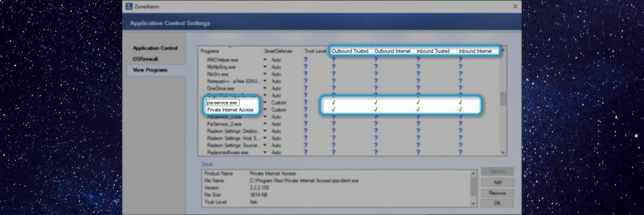Click Radeonsoftware.exe Outbound Trusted question mark
Image resolution: width=644 pixels, height=215 pixels.
(334, 152)
